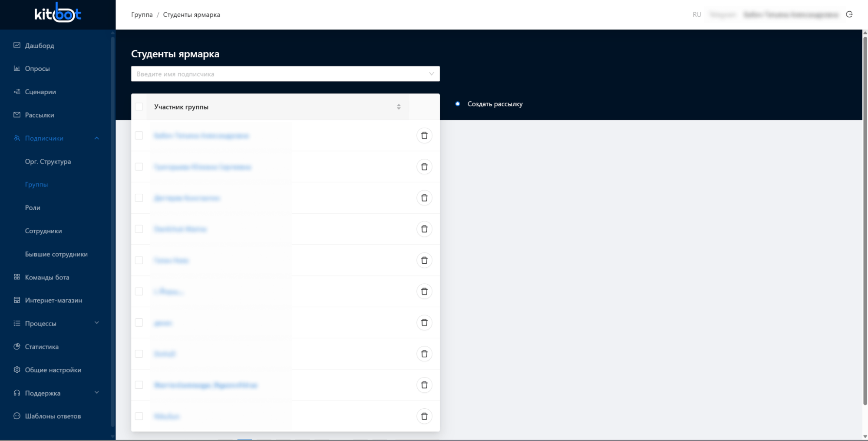Click the page scrollbar's up arrow
This screenshot has width=868, height=441.
(865, 33)
